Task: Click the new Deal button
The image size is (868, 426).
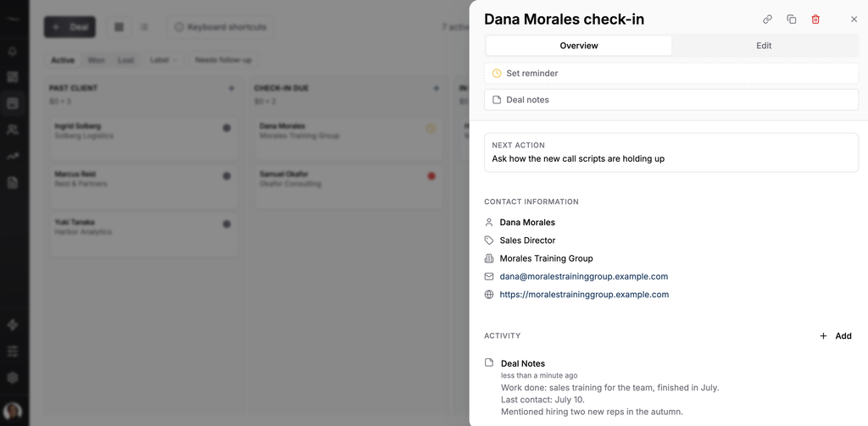Action: pos(70,27)
